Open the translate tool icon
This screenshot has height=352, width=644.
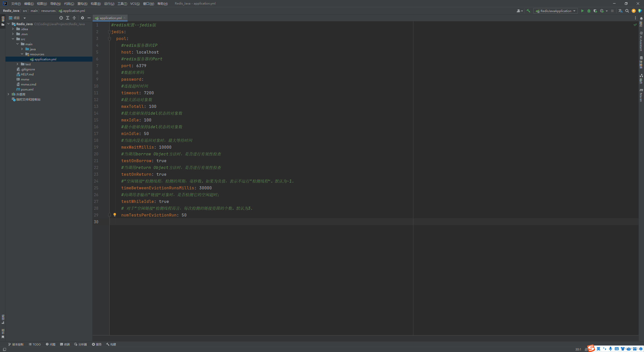click(x=620, y=11)
